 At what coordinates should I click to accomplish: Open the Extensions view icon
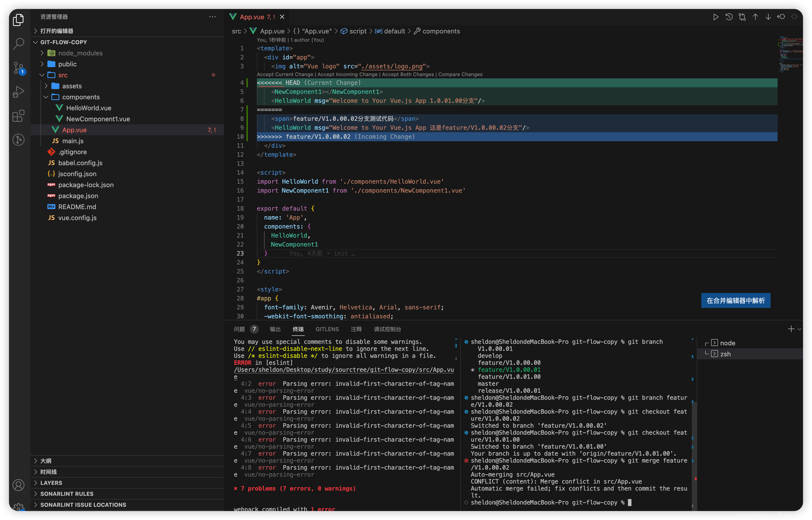click(x=18, y=116)
